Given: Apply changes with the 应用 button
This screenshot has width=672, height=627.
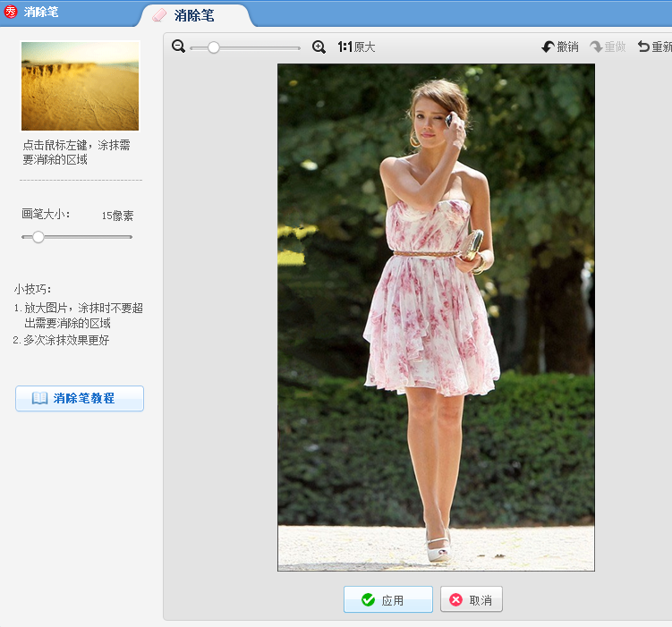Looking at the screenshot, I should tap(387, 599).
